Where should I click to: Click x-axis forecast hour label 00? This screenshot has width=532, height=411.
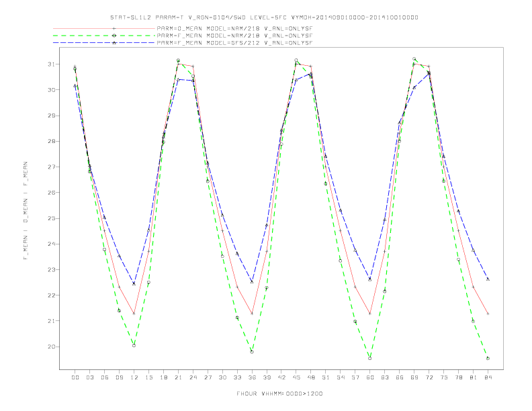[x=75, y=377]
